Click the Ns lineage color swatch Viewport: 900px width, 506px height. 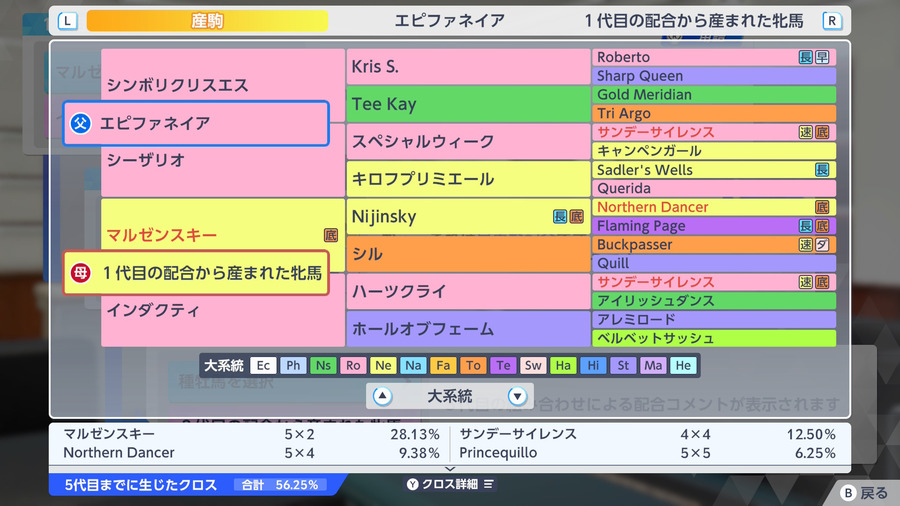click(323, 365)
